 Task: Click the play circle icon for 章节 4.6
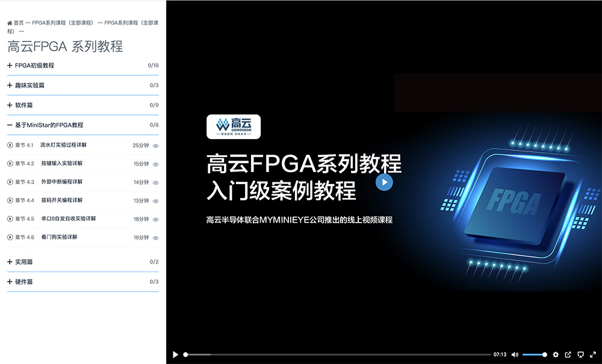pyautogui.click(x=10, y=238)
